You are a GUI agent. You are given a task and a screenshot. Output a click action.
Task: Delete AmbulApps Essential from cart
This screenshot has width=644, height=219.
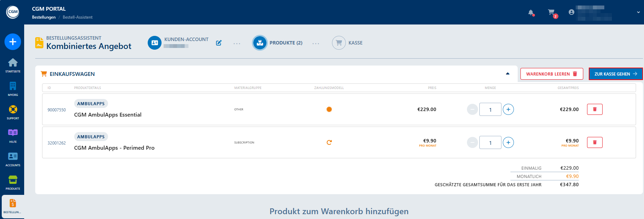(x=595, y=109)
